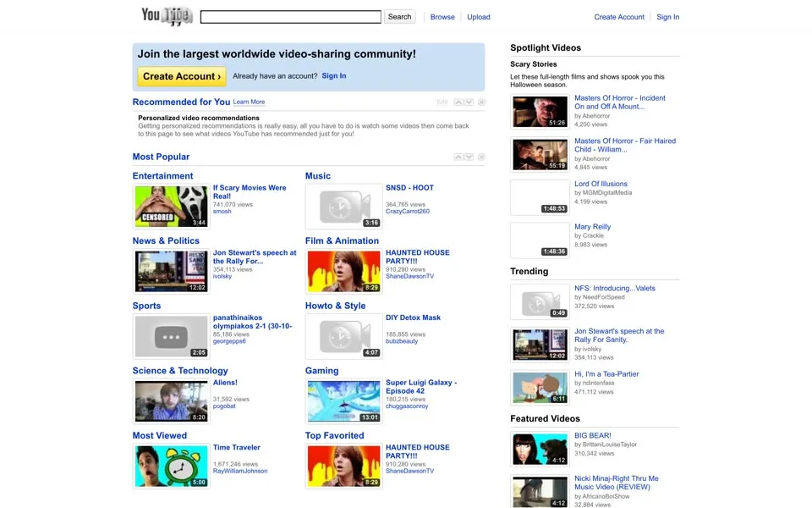812x508 pixels.
Task: Move Most Popular module down
Action: point(469,157)
